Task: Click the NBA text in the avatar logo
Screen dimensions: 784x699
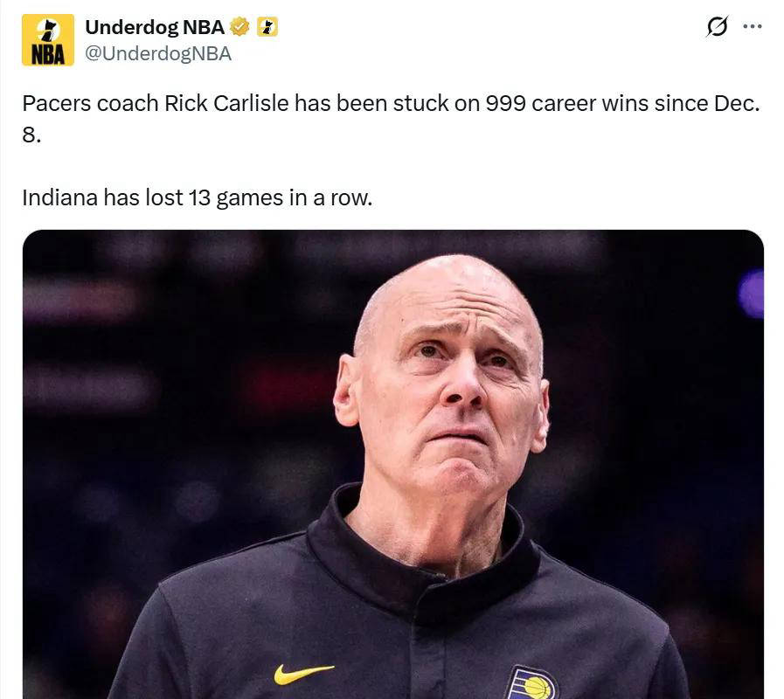Action: 48,54
